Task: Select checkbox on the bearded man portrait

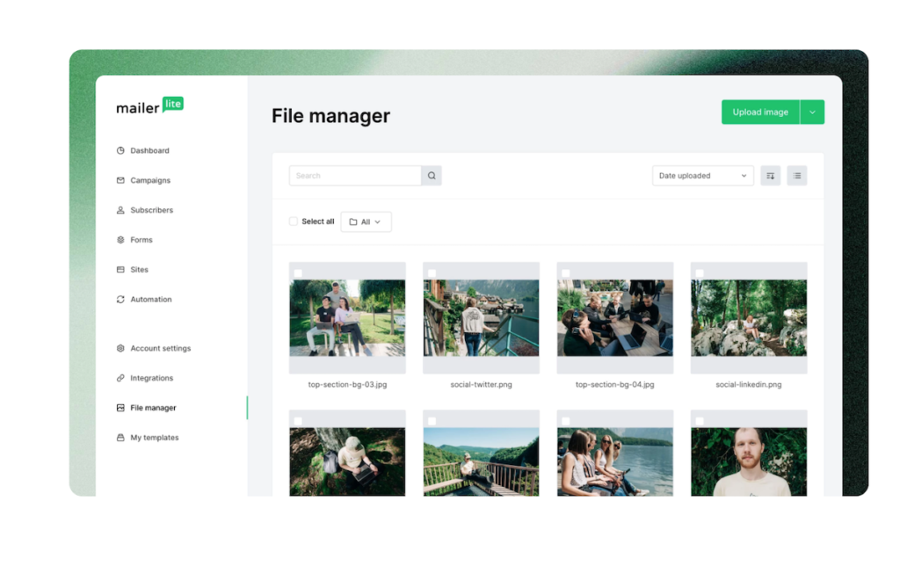Action: 699,421
